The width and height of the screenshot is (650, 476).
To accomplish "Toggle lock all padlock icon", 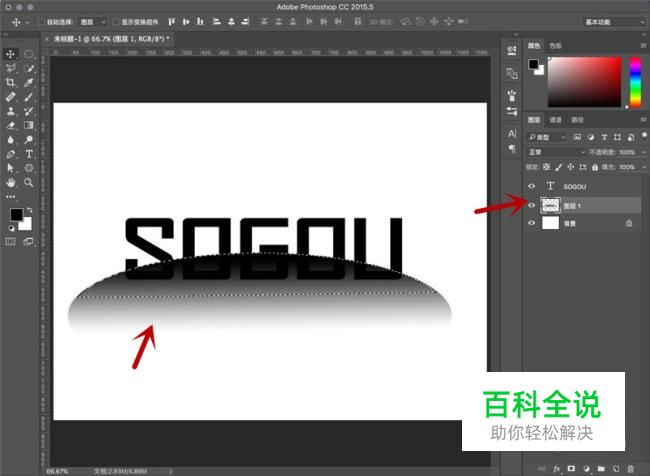I will point(595,167).
